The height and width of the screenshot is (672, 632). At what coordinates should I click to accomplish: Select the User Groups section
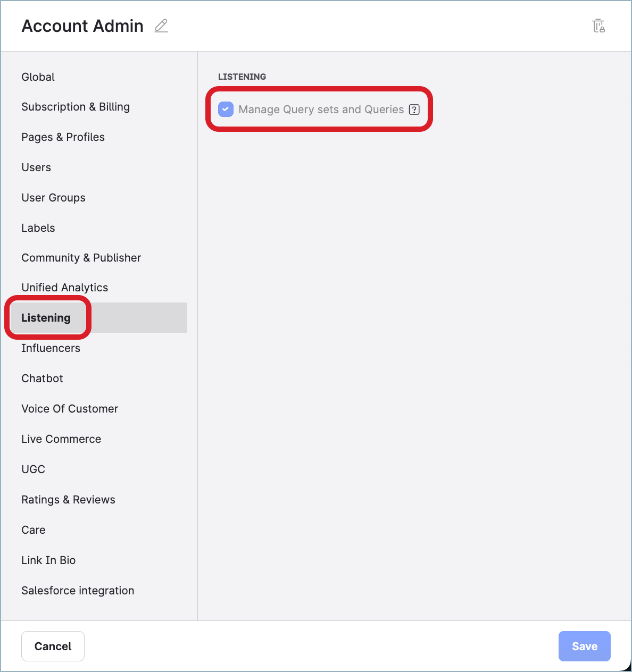pyautogui.click(x=53, y=197)
